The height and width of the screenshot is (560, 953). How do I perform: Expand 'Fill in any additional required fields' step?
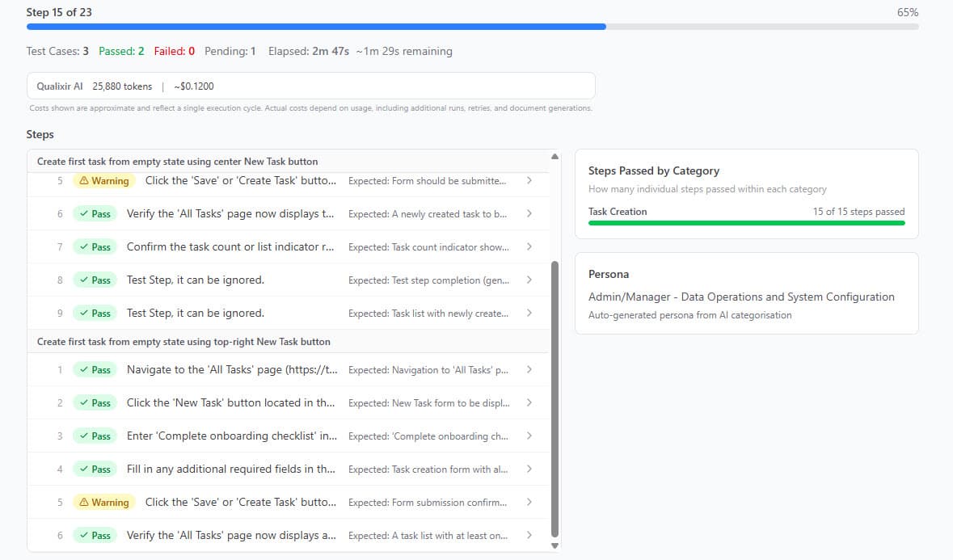point(529,469)
